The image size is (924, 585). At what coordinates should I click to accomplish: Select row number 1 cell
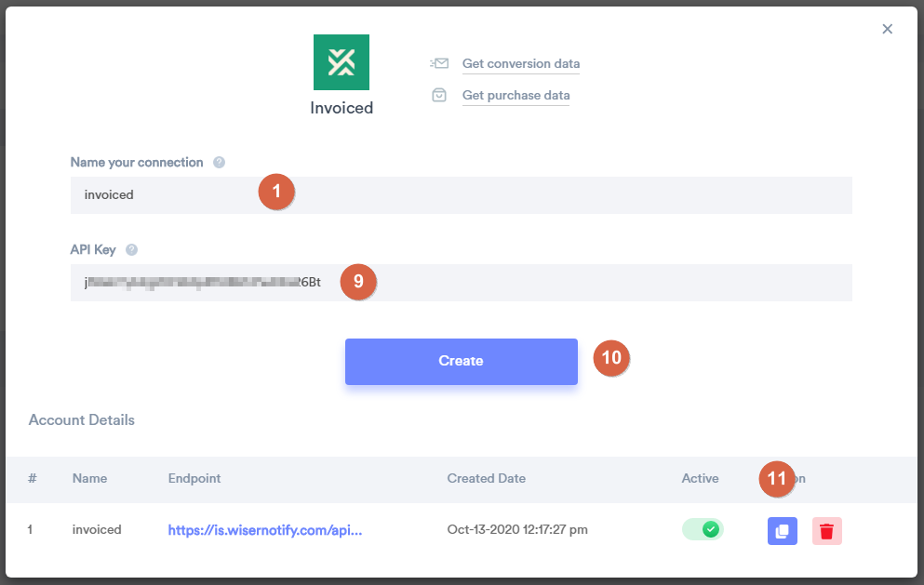[30, 529]
